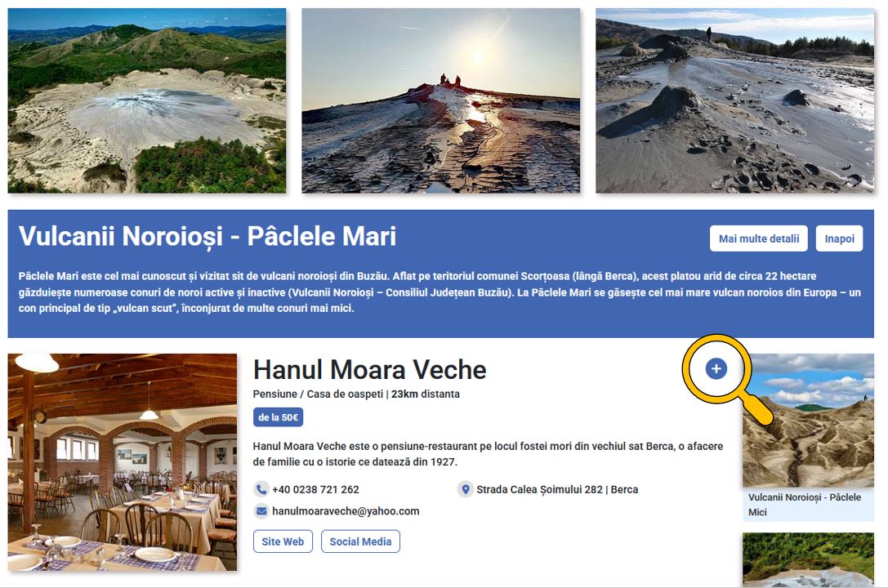
Task: Expand details with the plus icon
Action: 716,369
